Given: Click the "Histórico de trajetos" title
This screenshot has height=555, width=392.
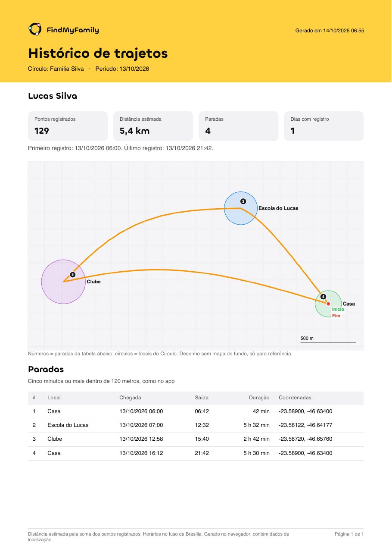Looking at the screenshot, I should [x=98, y=53].
